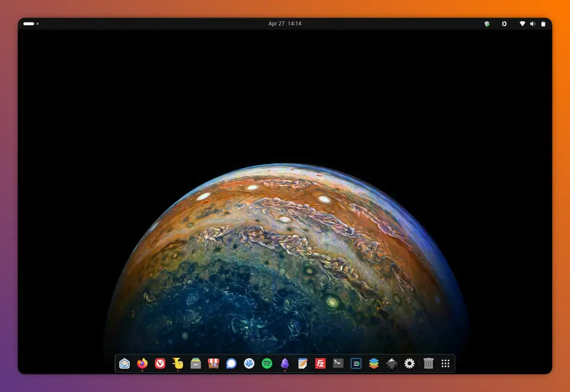Open the Activities workspace indicator
The height and width of the screenshot is (392, 570).
tap(30, 24)
